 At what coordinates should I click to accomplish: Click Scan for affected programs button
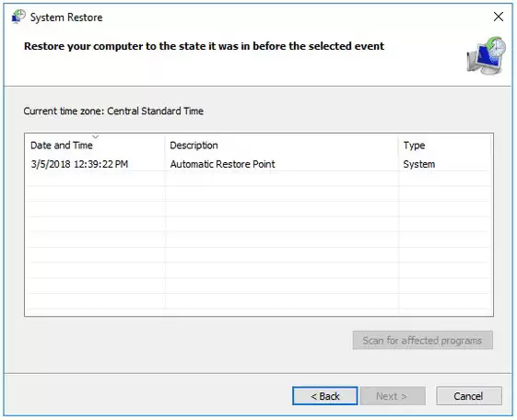(x=422, y=340)
